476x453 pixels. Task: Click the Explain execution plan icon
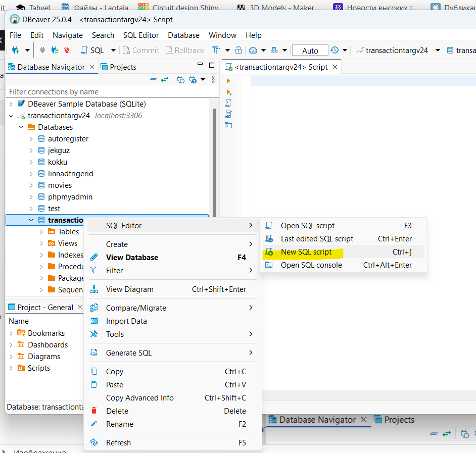[x=228, y=115]
